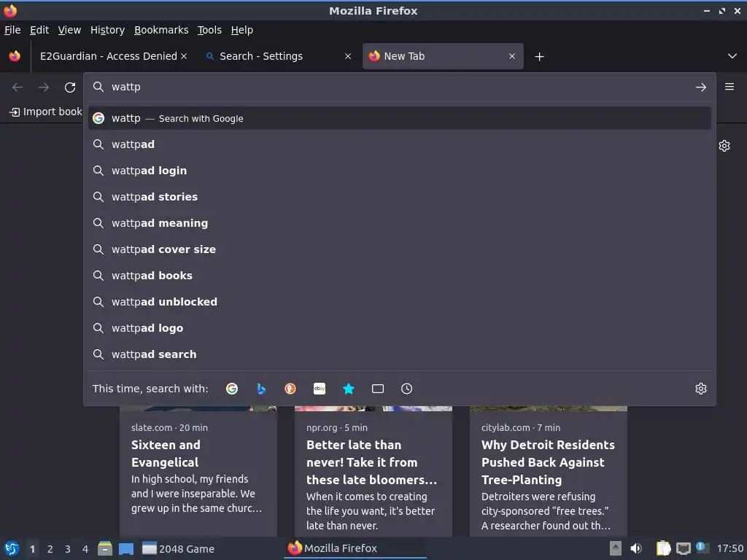Click the 17:50 clock in taskbar
The width and height of the screenshot is (747, 560).
click(729, 549)
